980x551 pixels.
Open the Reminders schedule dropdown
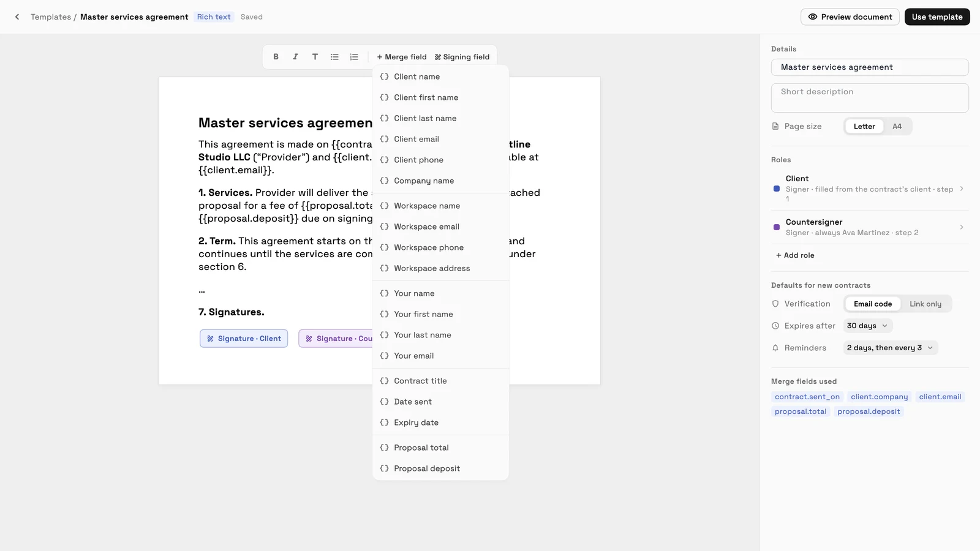pyautogui.click(x=890, y=348)
